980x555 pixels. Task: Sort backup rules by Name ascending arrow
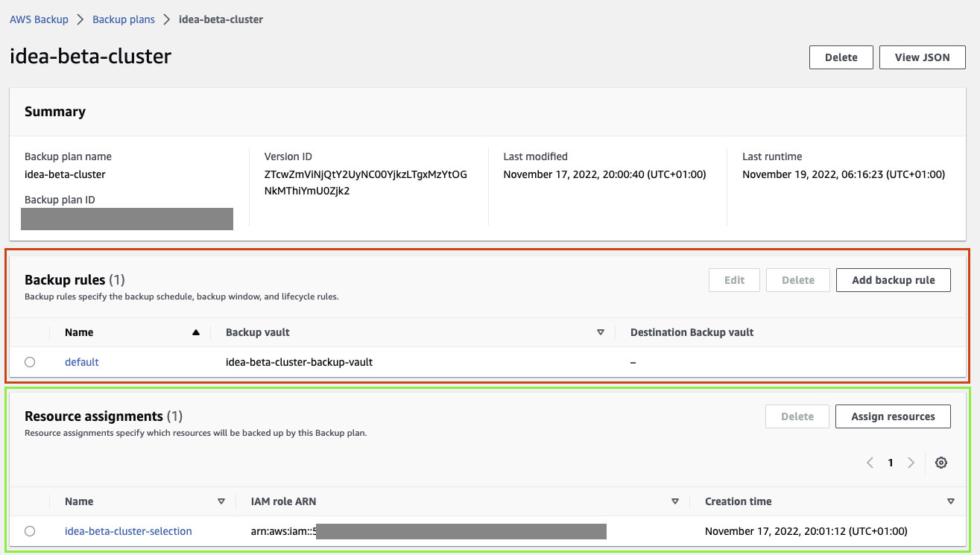(x=196, y=332)
